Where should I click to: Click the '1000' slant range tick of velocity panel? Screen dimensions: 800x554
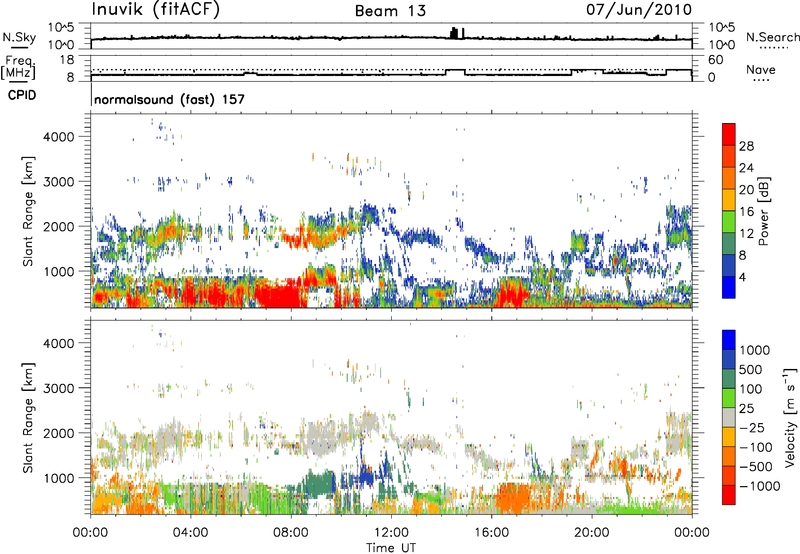[x=59, y=478]
